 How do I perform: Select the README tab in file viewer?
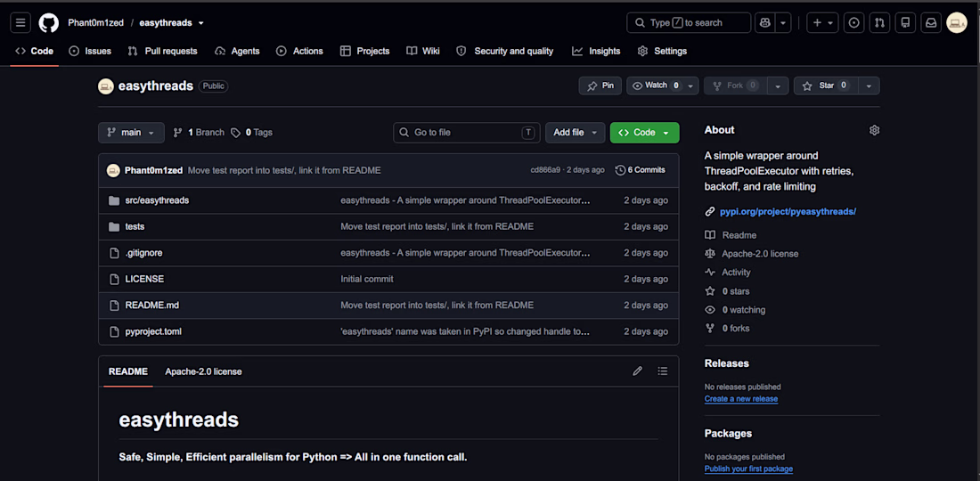coord(128,371)
